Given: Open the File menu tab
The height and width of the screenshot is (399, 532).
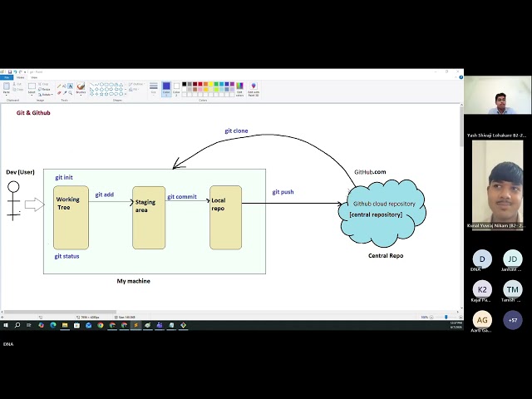Looking at the screenshot, I should point(7,77).
